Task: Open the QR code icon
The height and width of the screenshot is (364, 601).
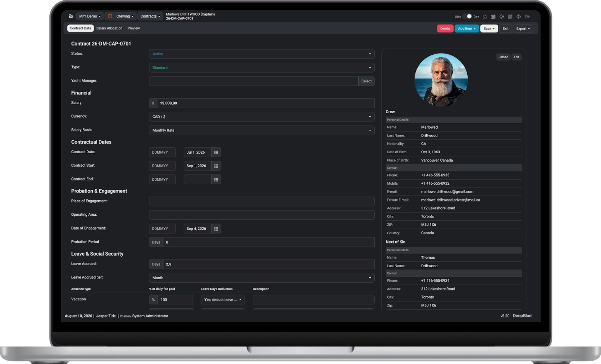Action: click(510, 17)
